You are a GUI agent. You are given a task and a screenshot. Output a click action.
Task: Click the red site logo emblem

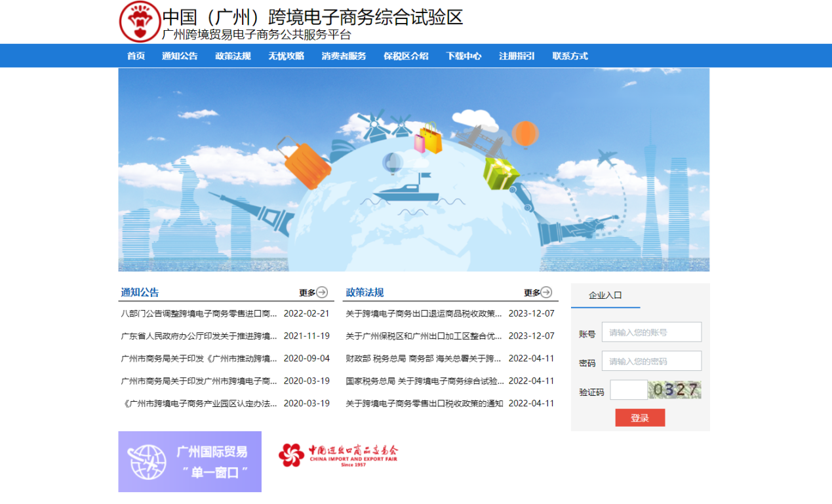pos(140,22)
